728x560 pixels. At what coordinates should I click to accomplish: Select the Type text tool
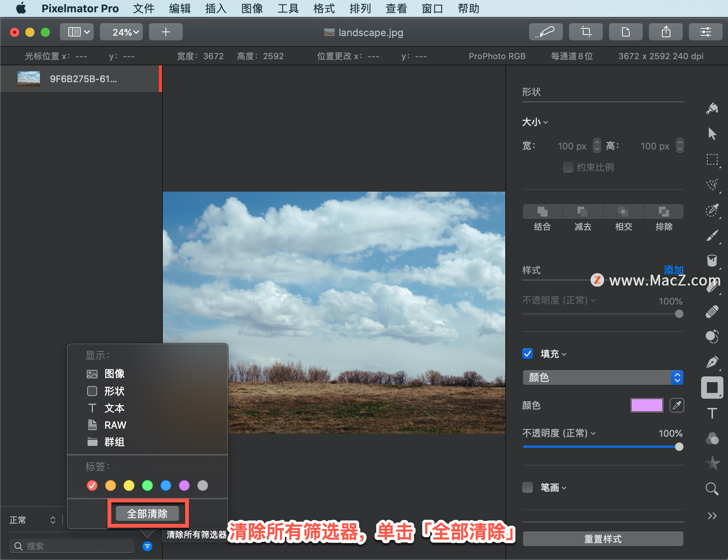pos(712,413)
